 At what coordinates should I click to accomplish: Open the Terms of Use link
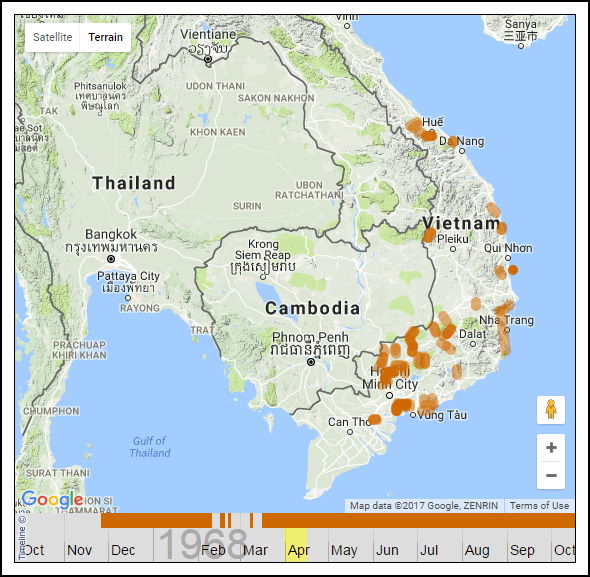click(x=539, y=505)
